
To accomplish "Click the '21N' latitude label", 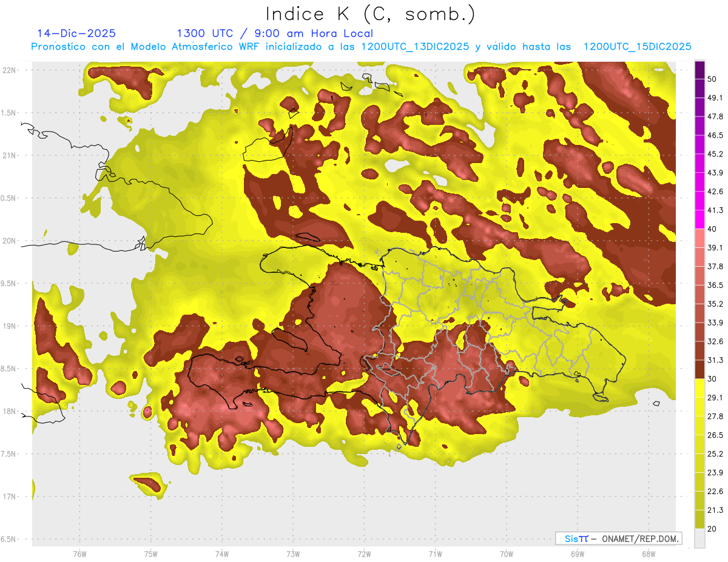I will pyautogui.click(x=9, y=155).
